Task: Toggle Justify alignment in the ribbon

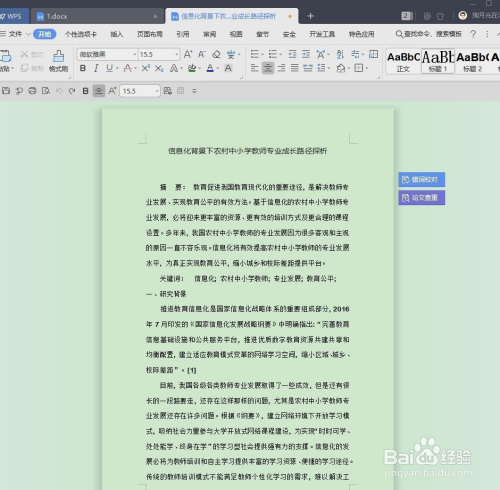Action: 294,68
